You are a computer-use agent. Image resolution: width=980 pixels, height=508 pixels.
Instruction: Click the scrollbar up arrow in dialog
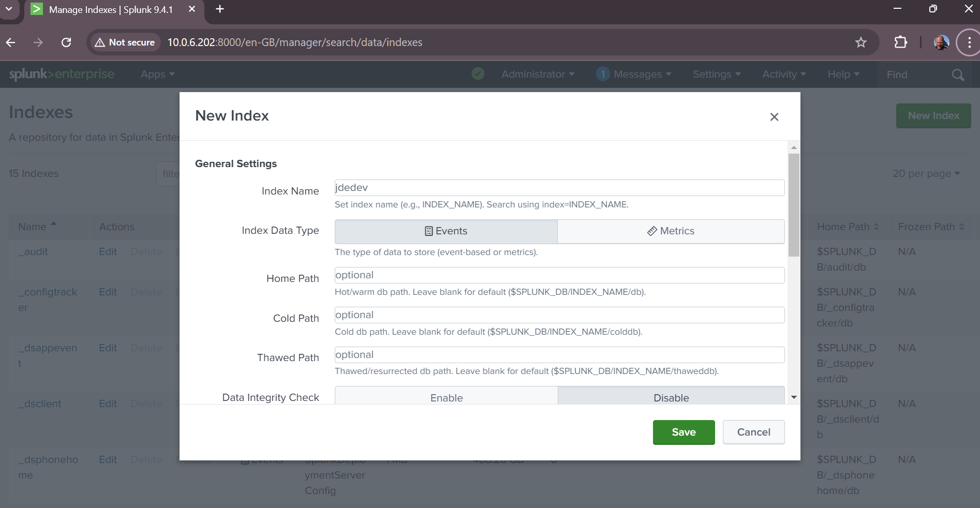794,147
